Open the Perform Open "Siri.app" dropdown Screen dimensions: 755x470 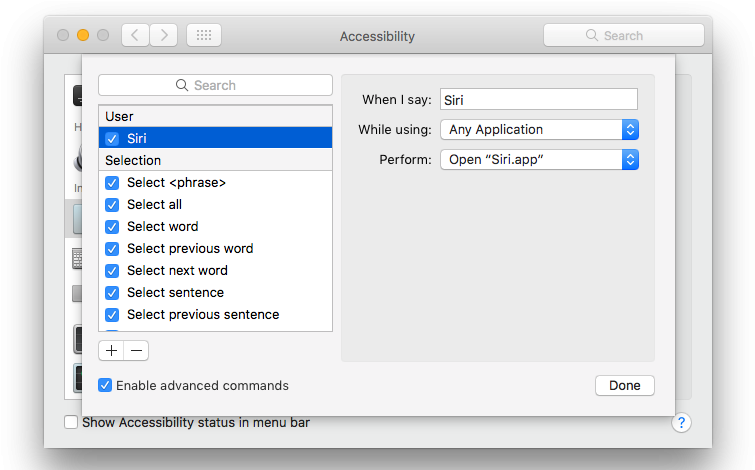pyautogui.click(x=539, y=159)
